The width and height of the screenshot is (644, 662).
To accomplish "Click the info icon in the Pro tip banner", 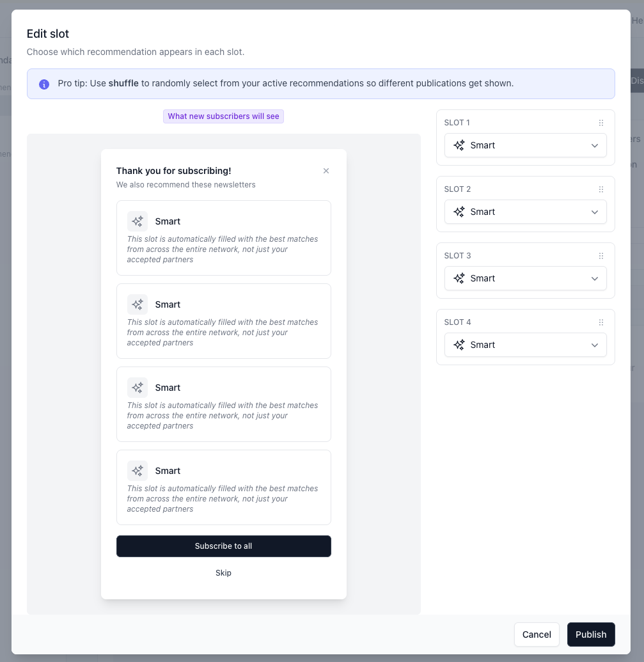I will pos(44,84).
